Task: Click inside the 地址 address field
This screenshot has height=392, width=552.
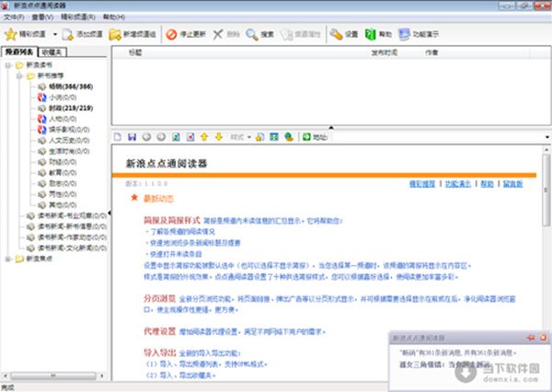Action: (437, 137)
